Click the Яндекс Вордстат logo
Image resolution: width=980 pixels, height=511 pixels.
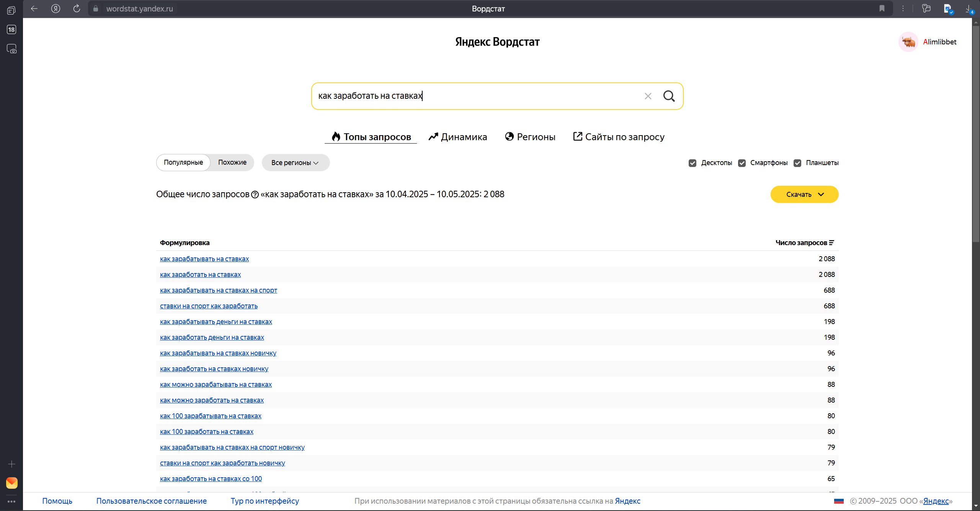pyautogui.click(x=497, y=42)
